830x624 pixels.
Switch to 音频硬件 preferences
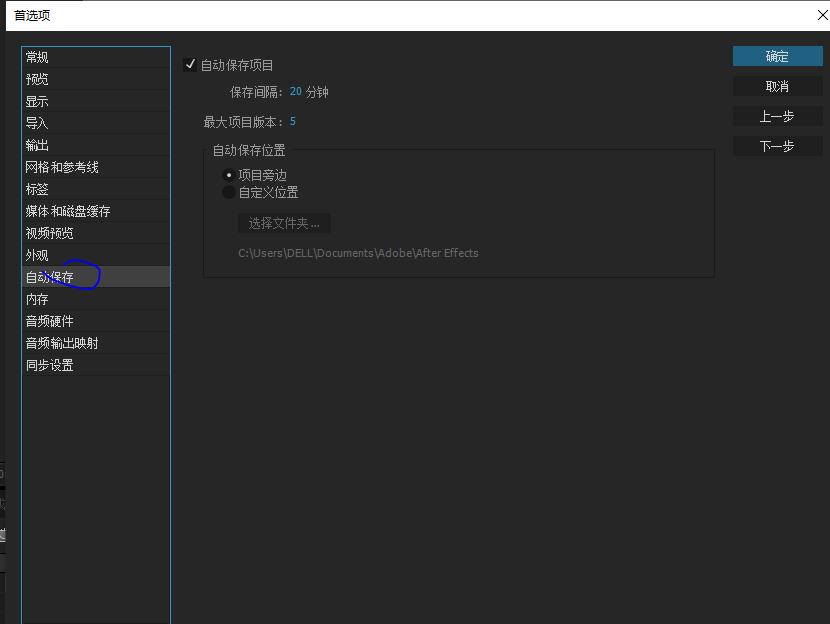pos(96,321)
